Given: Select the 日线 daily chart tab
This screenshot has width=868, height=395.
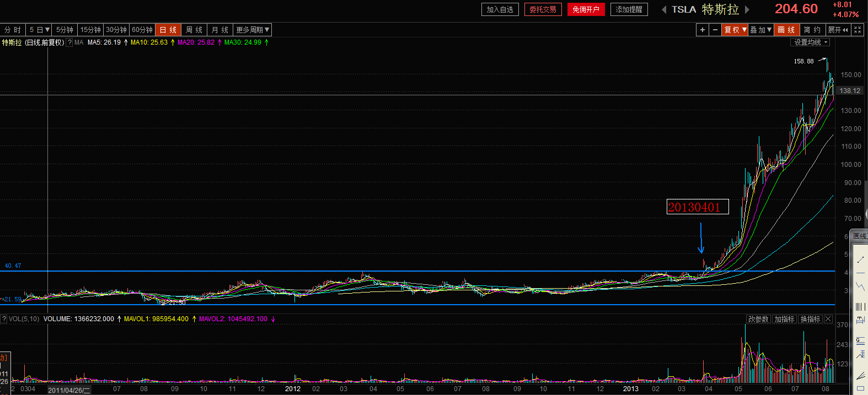Looking at the screenshot, I should click(x=168, y=30).
